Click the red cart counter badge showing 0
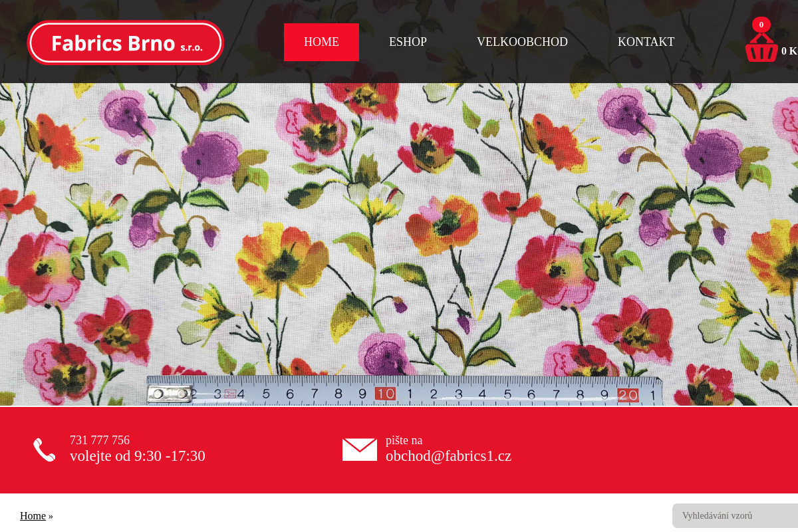This screenshot has width=798, height=532. click(761, 24)
